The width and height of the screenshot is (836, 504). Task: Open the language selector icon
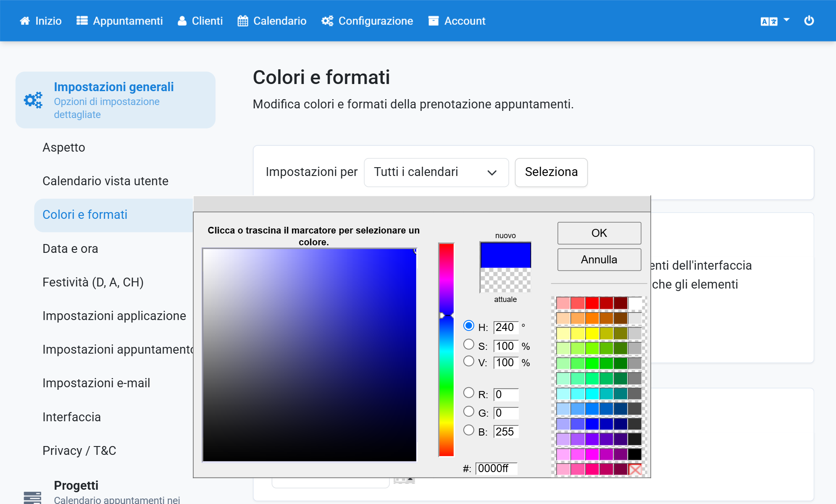(x=769, y=21)
